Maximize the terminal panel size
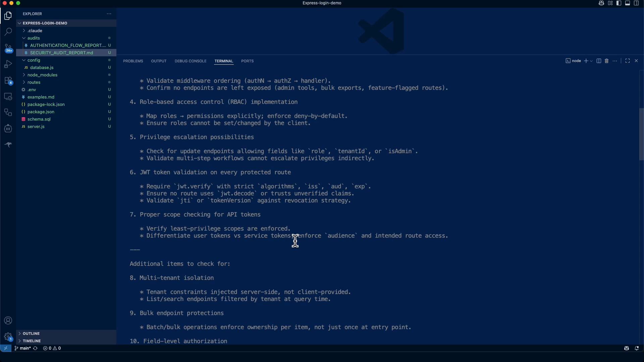644x362 pixels. click(628, 61)
